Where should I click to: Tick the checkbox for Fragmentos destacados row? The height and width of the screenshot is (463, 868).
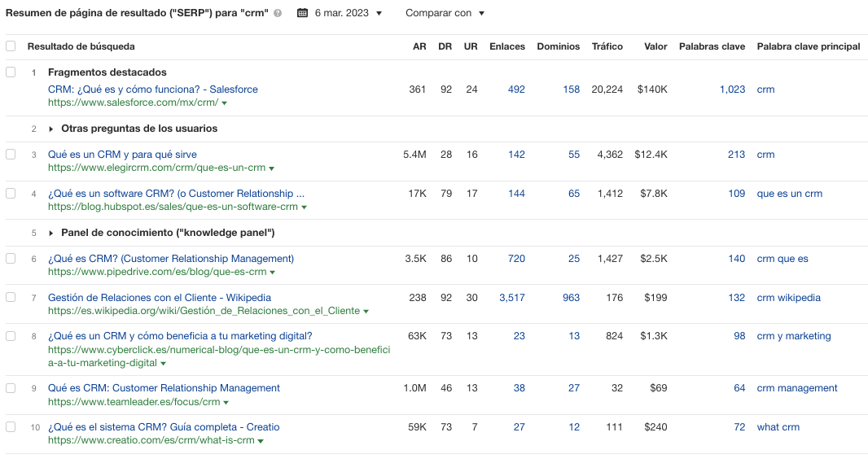pyautogui.click(x=11, y=72)
